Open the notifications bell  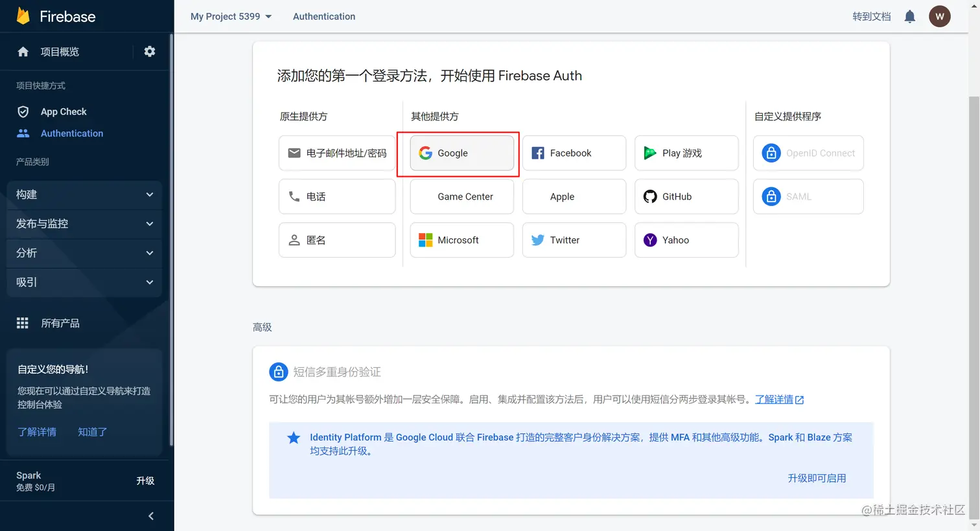pyautogui.click(x=910, y=17)
